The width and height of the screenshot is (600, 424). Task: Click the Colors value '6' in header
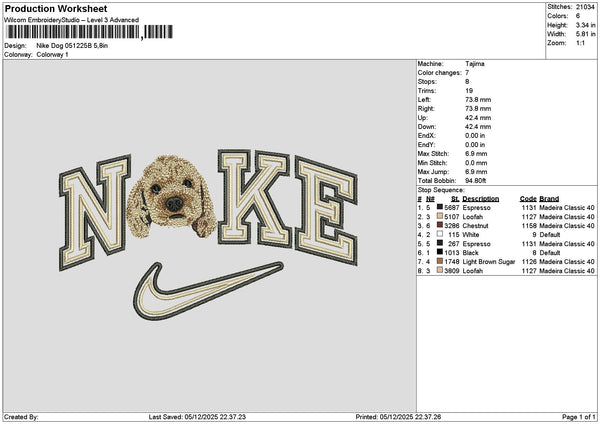pos(578,16)
